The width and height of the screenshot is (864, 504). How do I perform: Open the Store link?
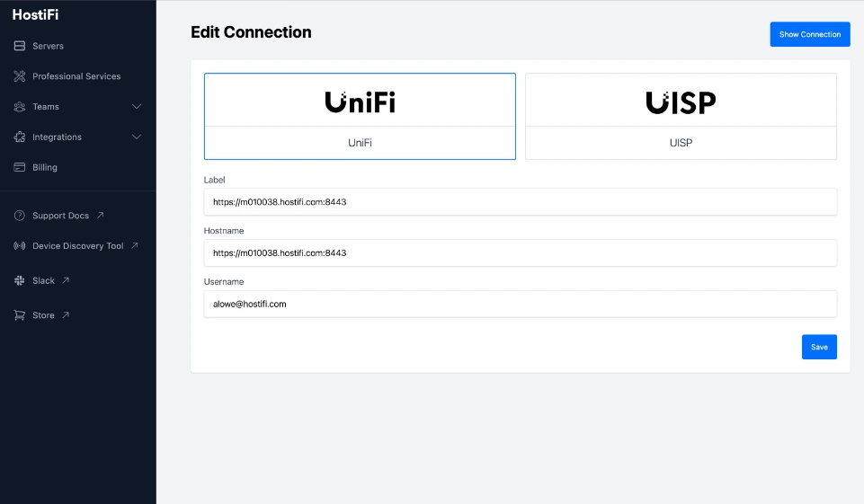(43, 315)
